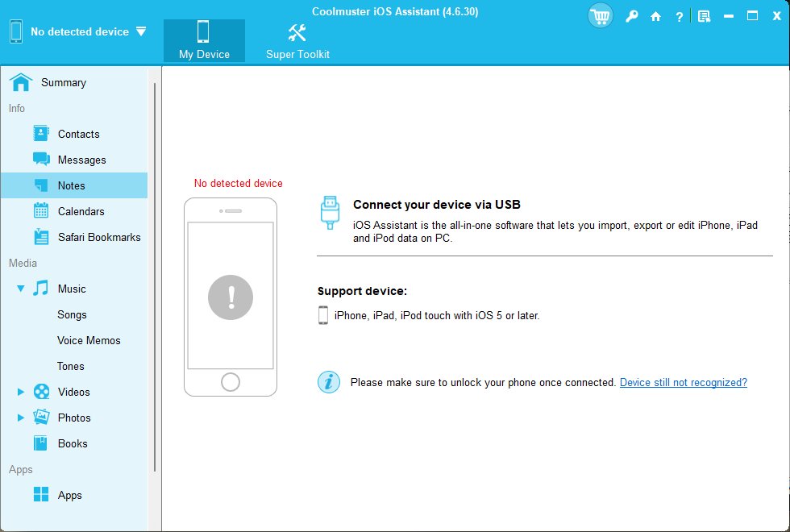Click the Connect your device via USB heading
The height and width of the screenshot is (532, 790).
pos(437,205)
